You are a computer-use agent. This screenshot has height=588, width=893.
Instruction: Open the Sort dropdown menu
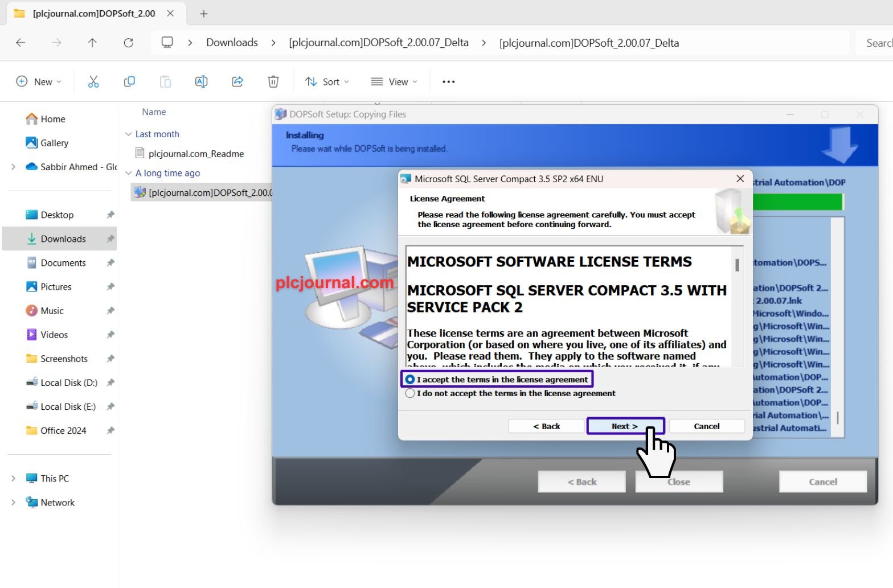327,82
